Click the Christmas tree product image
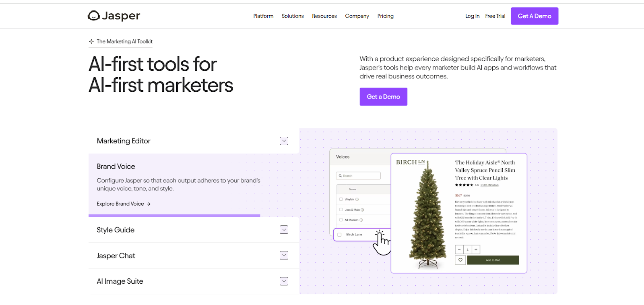The image size is (644, 305). click(x=428, y=215)
